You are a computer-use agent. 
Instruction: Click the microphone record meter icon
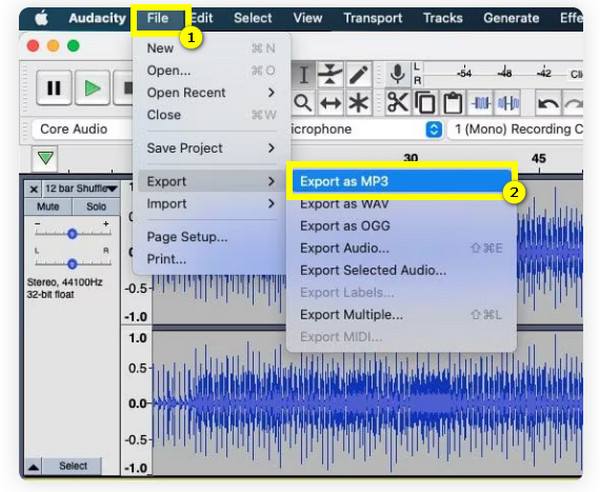tap(398, 74)
